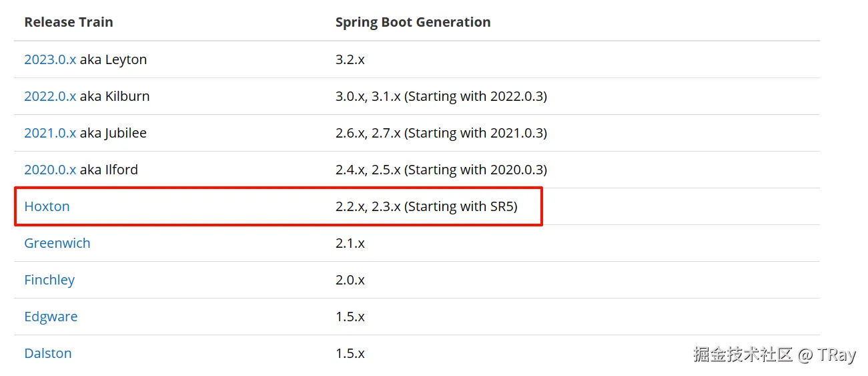Select the 1.5.x cell in Edgware row
This screenshot has width=868, height=376.
pyautogui.click(x=350, y=317)
